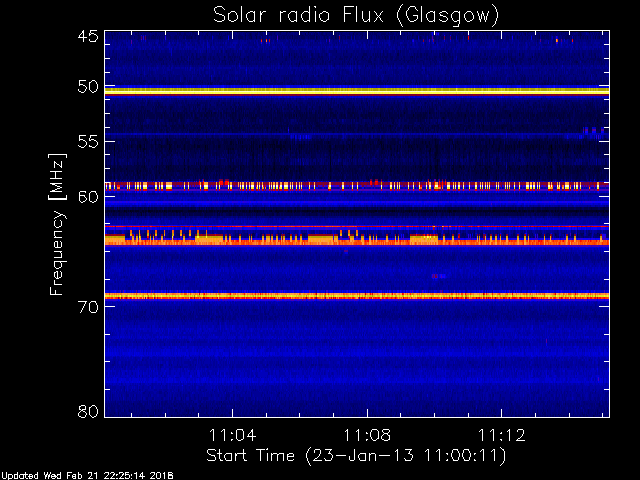Click the 80 frequency tick label

88,411
